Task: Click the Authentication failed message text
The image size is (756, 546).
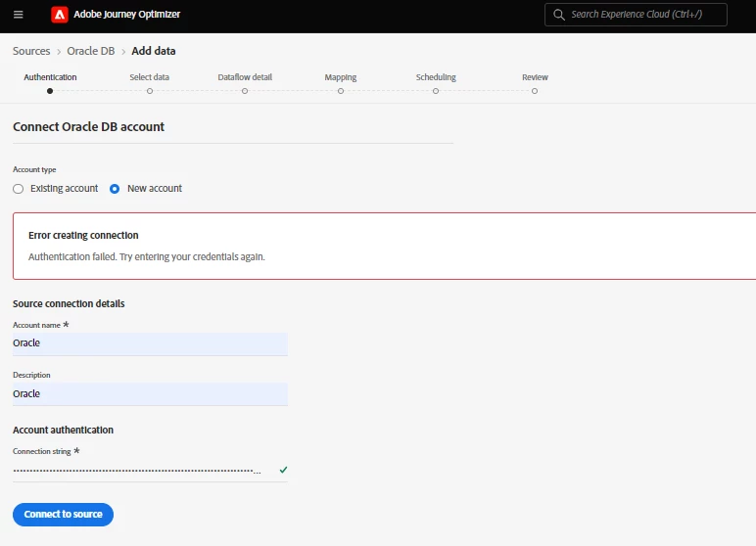Action: click(x=147, y=257)
